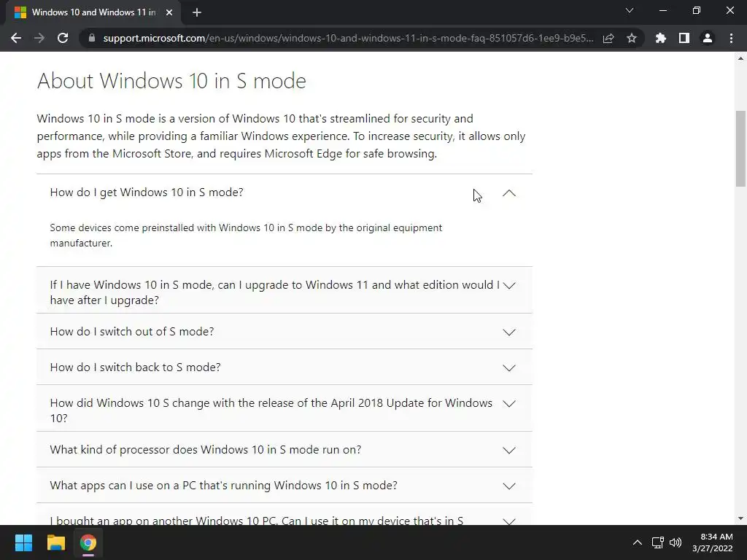Image resolution: width=747 pixels, height=560 pixels.
Task: Click answer text about preinstalled devices
Action: coord(246,236)
